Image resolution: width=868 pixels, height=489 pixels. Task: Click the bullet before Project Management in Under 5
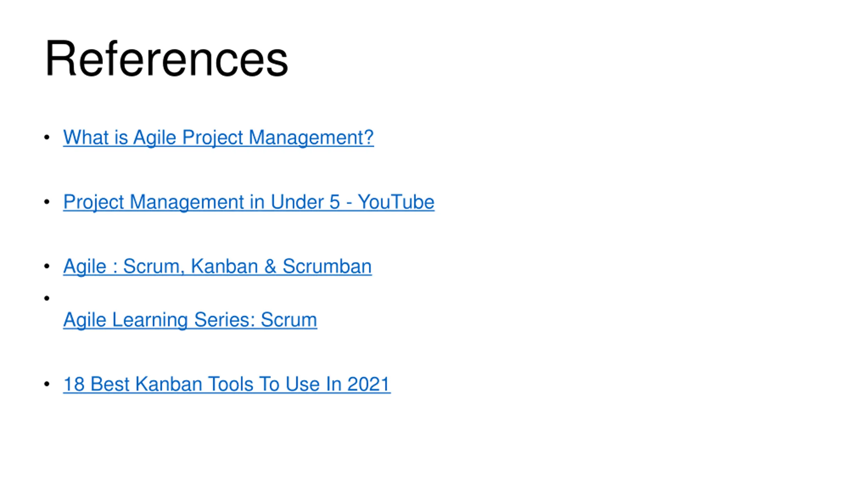coord(47,202)
